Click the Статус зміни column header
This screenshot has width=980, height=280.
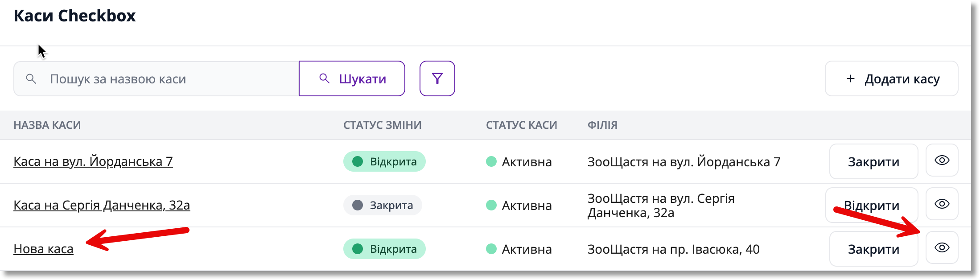tap(382, 125)
